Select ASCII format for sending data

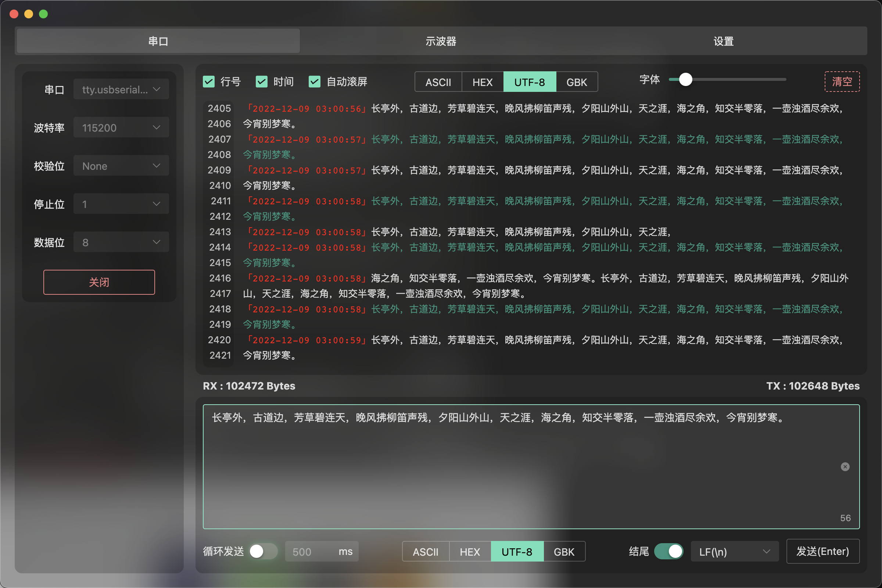[x=426, y=552]
